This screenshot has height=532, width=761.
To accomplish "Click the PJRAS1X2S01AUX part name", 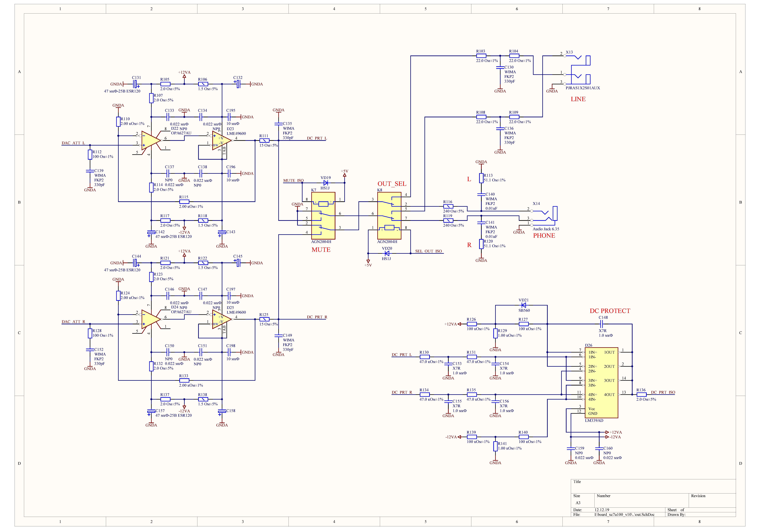I will (583, 88).
